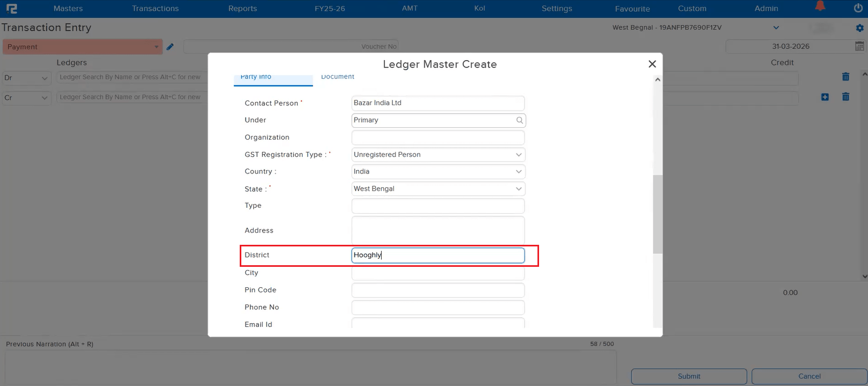Click the date field showing 31-03-2026
The height and width of the screenshot is (386, 868).
pos(790,47)
